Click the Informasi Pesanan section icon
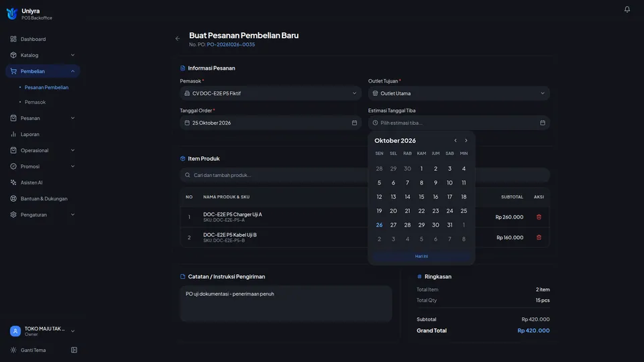This screenshot has height=362, width=644. tap(182, 68)
